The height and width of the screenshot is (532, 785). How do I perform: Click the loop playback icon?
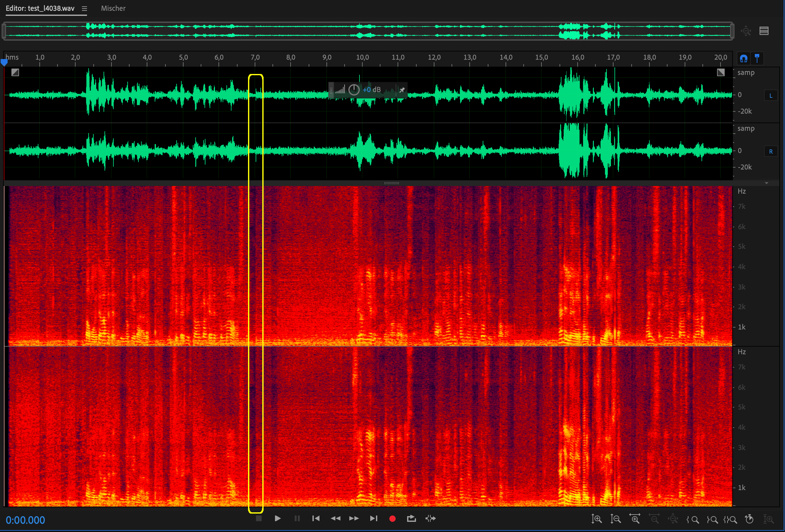(411, 518)
